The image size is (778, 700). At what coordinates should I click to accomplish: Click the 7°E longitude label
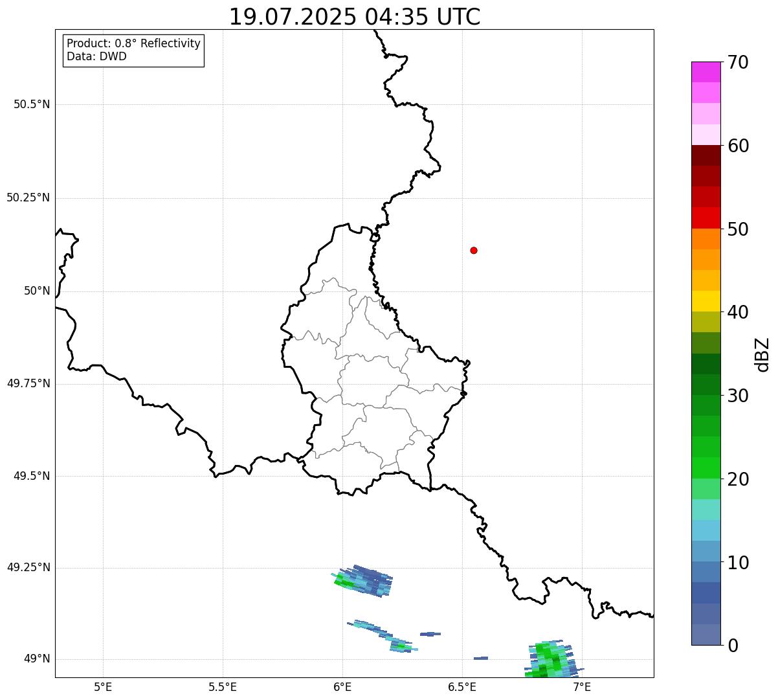tap(582, 686)
